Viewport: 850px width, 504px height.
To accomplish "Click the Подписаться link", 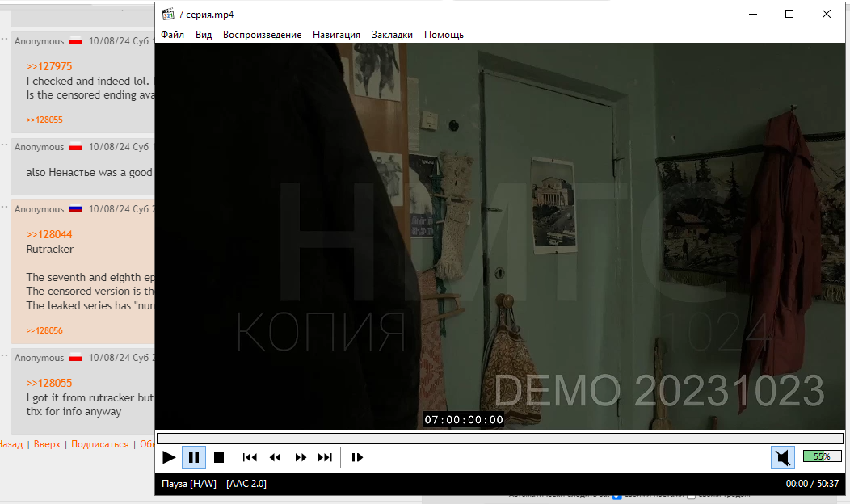I will tap(99, 444).
